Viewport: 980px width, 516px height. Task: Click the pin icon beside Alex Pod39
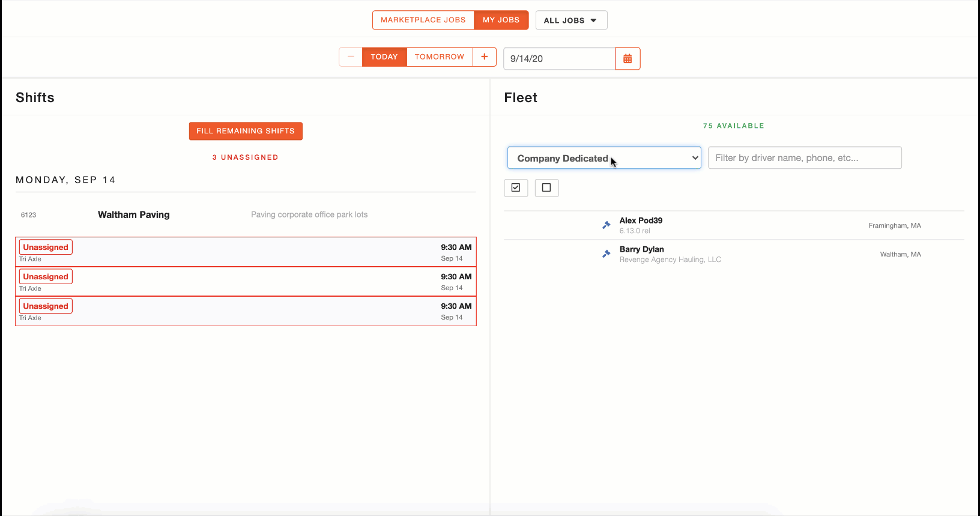(x=606, y=225)
